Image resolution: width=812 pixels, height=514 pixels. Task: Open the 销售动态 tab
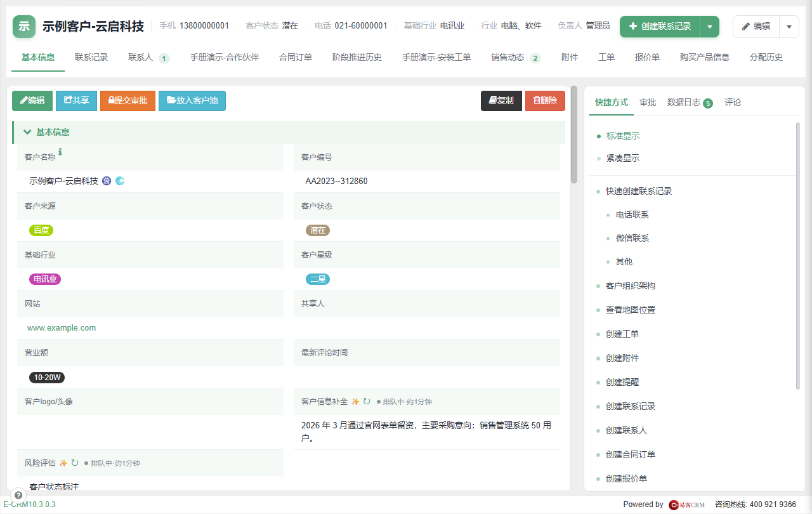coord(507,57)
